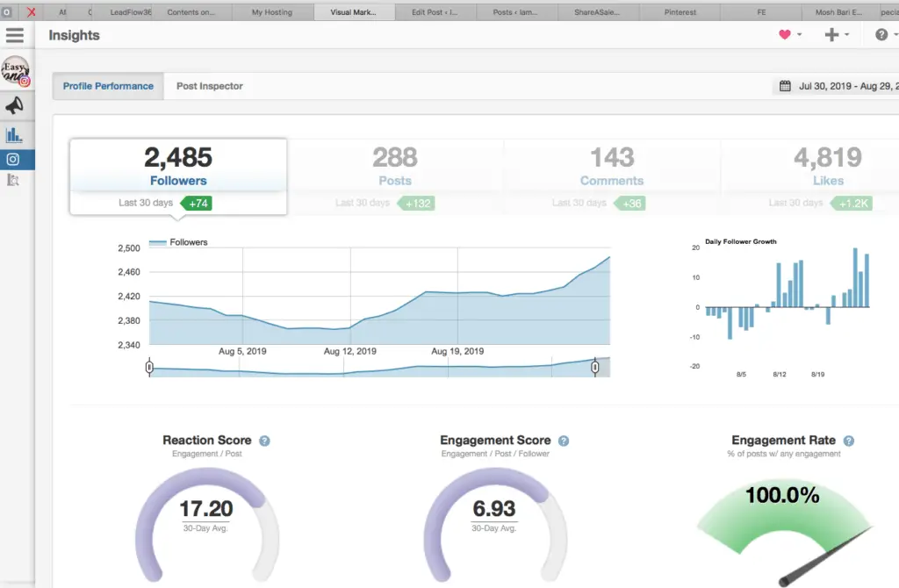Expand the plus menu dropdown arrow
The image size is (899, 588).
(x=847, y=35)
